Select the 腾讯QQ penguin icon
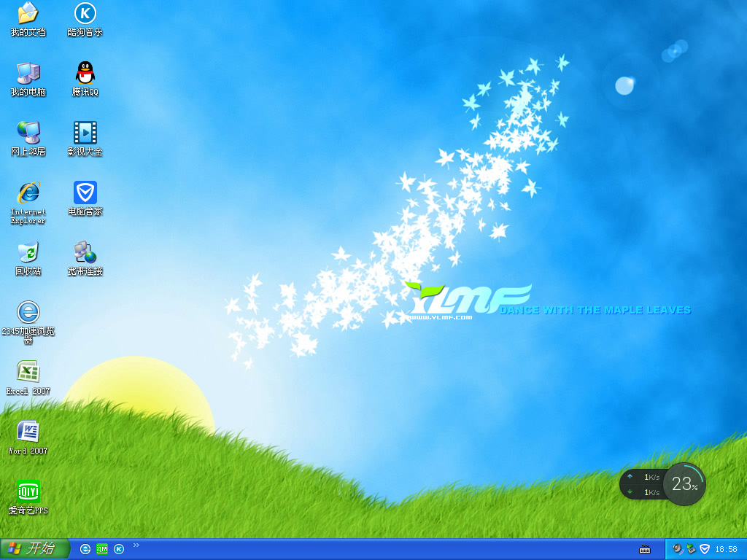 point(85,73)
